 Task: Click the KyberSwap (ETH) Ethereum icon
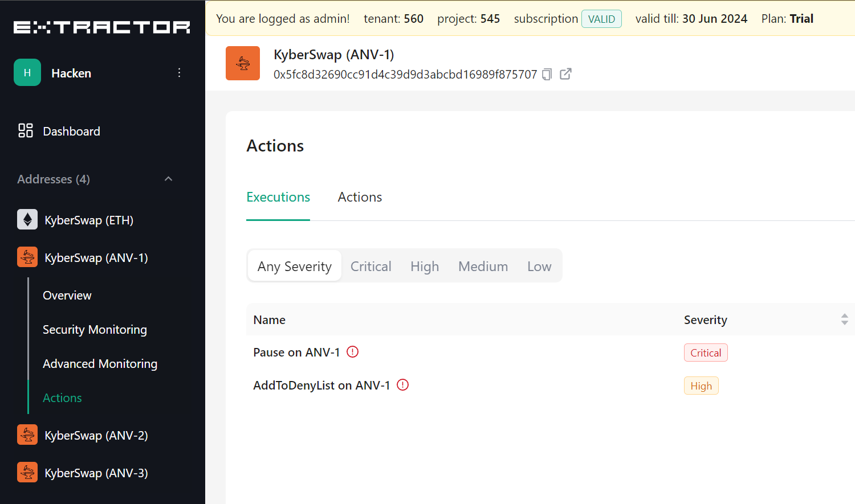coord(27,219)
